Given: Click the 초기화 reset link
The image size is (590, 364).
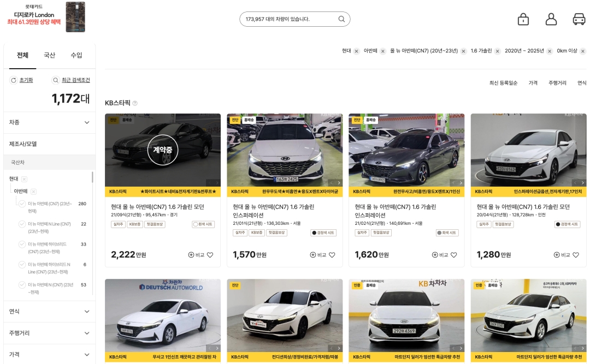Looking at the screenshot, I should point(26,80).
